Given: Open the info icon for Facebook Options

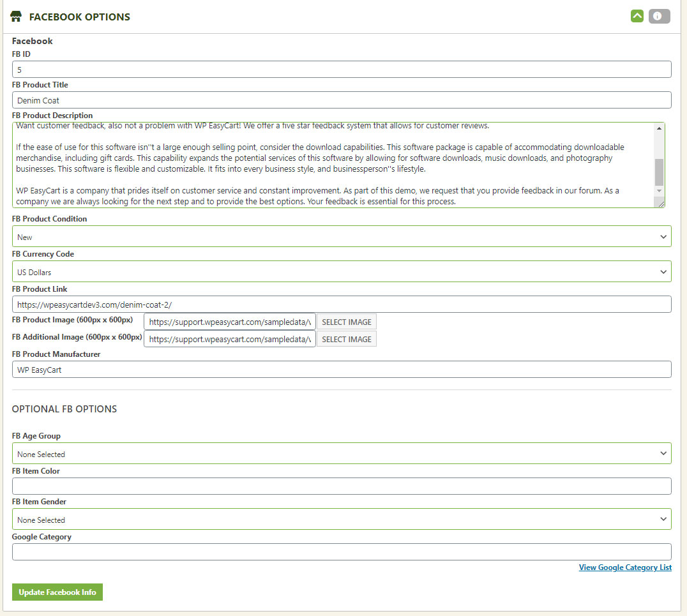Looking at the screenshot, I should (x=659, y=16).
